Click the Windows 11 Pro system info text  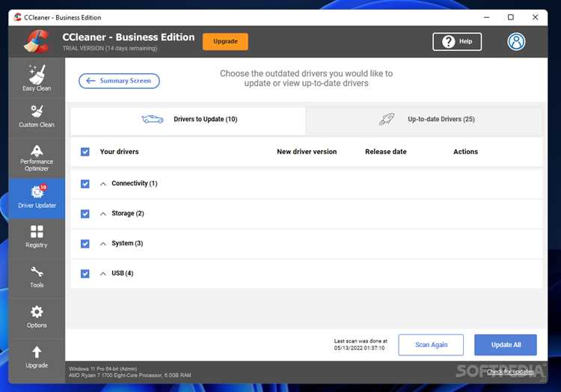coord(103,369)
